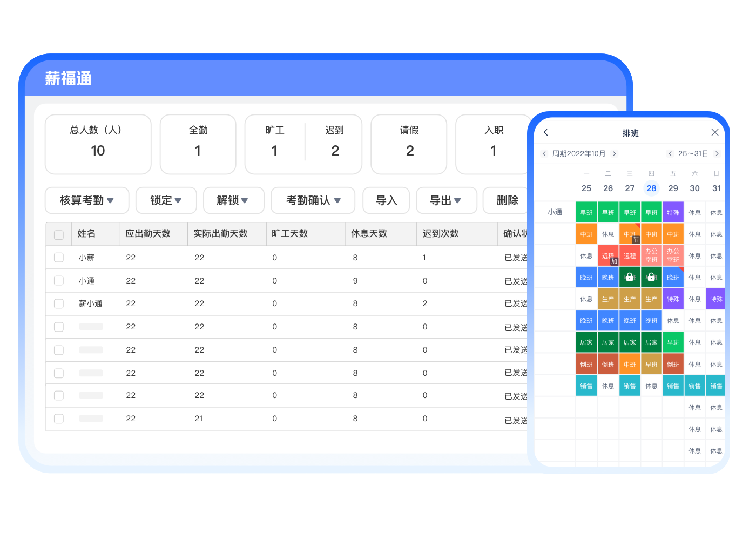Click the second locked shift cell
The width and height of the screenshot is (756, 540).
click(651, 277)
